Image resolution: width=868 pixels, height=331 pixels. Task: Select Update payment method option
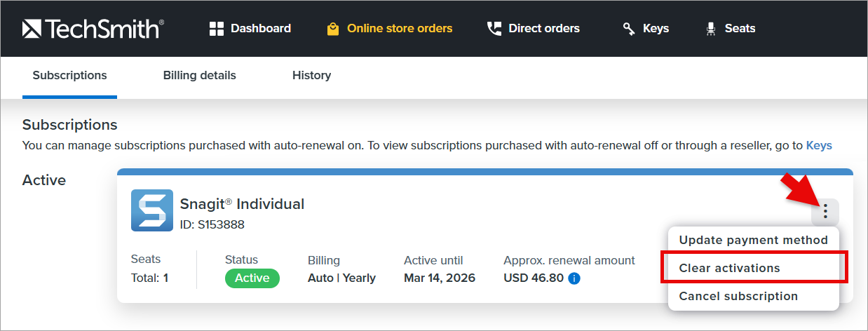coord(754,240)
